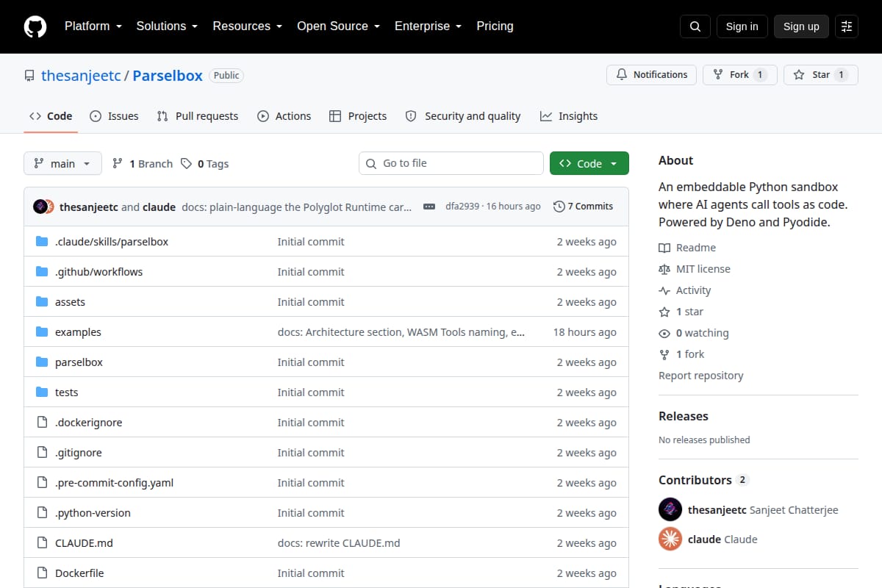The height and width of the screenshot is (588, 882).
Task: Click the assets folder icon
Action: click(x=42, y=302)
